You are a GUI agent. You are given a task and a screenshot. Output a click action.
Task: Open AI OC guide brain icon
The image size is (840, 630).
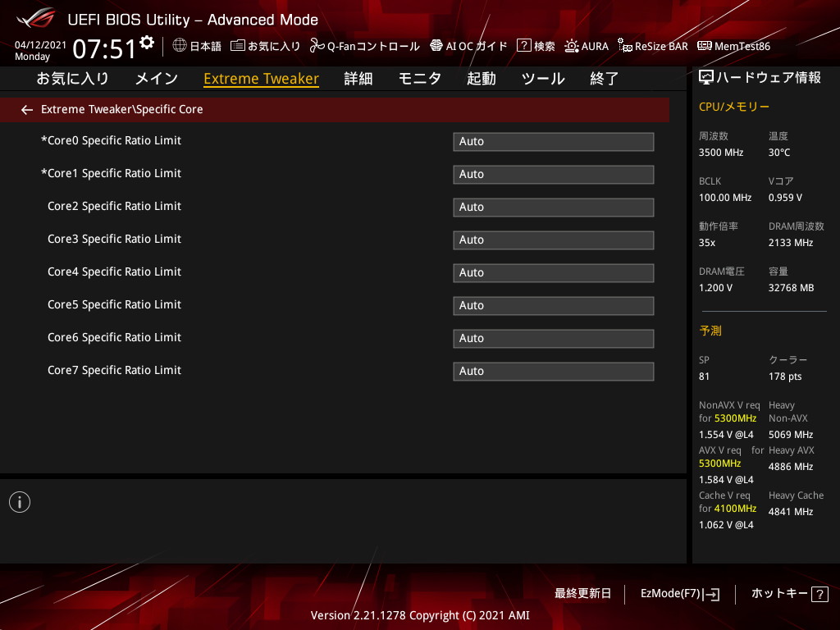[436, 46]
